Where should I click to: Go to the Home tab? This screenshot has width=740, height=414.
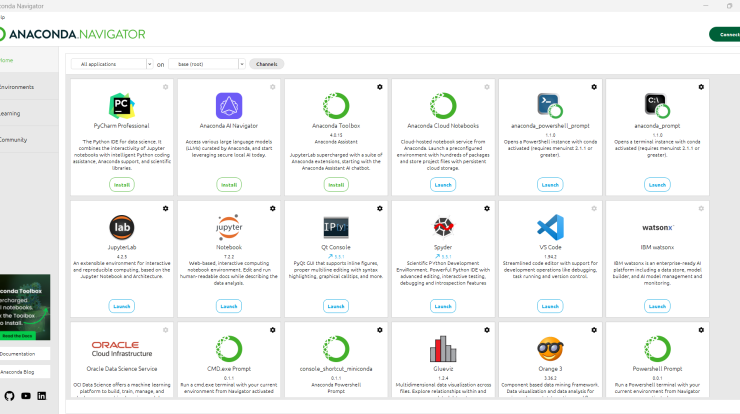tap(29, 60)
